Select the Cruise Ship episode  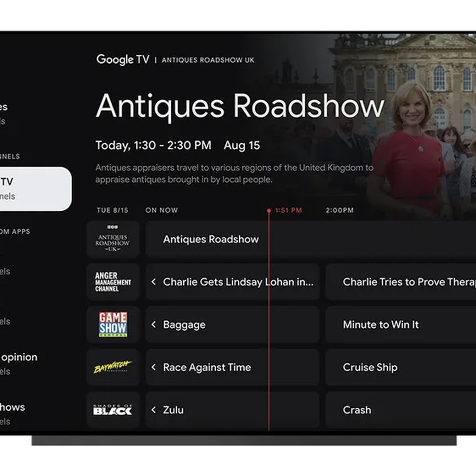pyautogui.click(x=401, y=367)
